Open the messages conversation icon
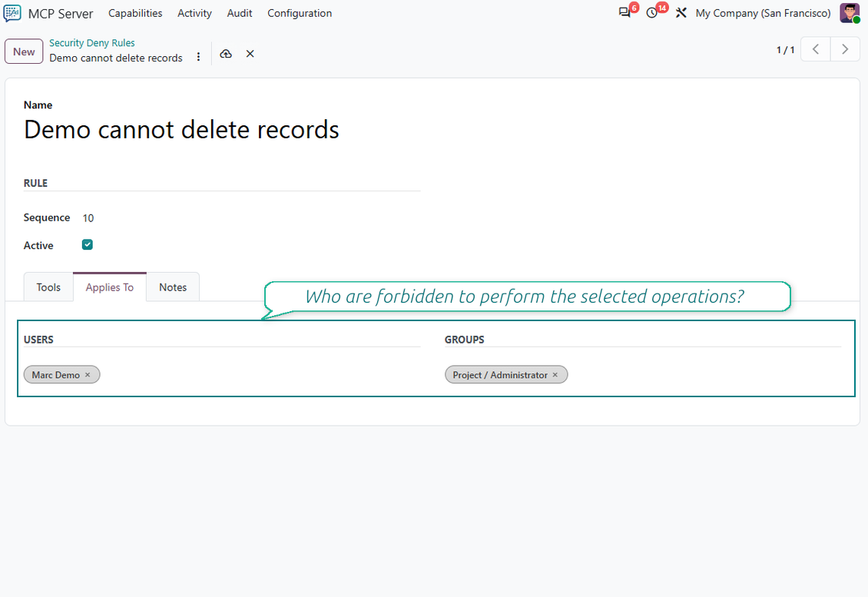Viewport: 868px width, 597px height. click(624, 13)
